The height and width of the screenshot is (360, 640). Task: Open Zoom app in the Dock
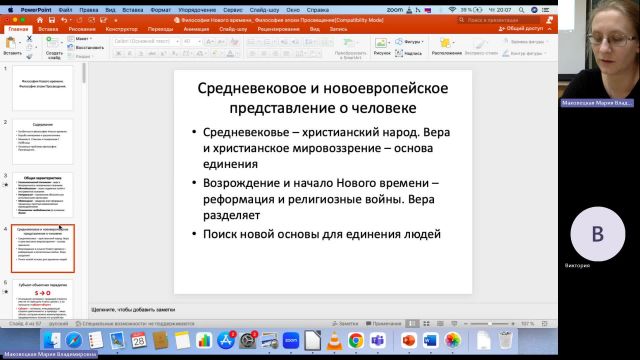click(291, 340)
